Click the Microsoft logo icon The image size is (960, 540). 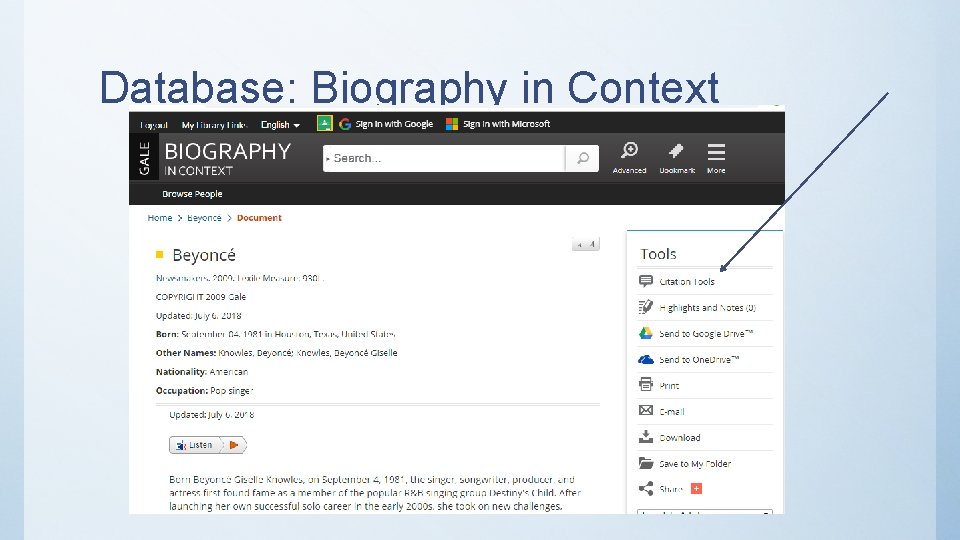[452, 124]
